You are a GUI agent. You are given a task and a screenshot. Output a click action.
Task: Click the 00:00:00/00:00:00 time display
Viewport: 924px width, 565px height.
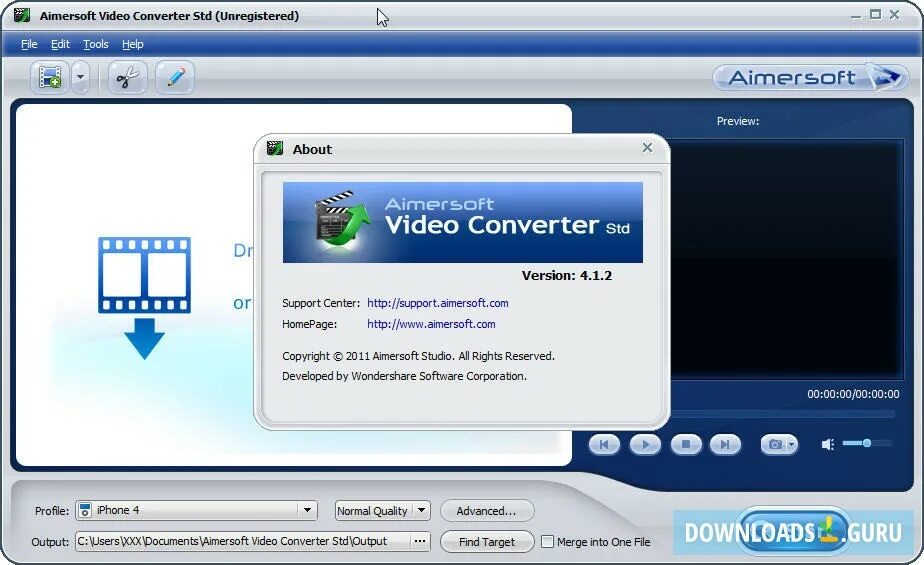coord(853,394)
